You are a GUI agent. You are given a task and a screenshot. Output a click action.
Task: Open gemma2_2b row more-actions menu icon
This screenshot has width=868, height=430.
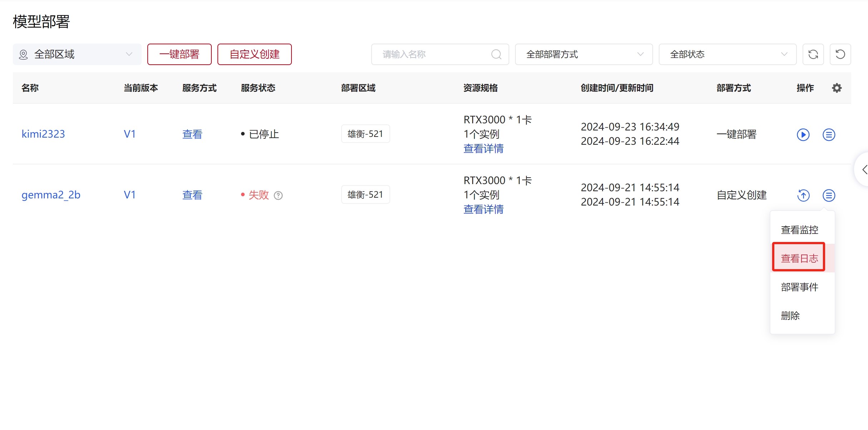pyautogui.click(x=829, y=196)
